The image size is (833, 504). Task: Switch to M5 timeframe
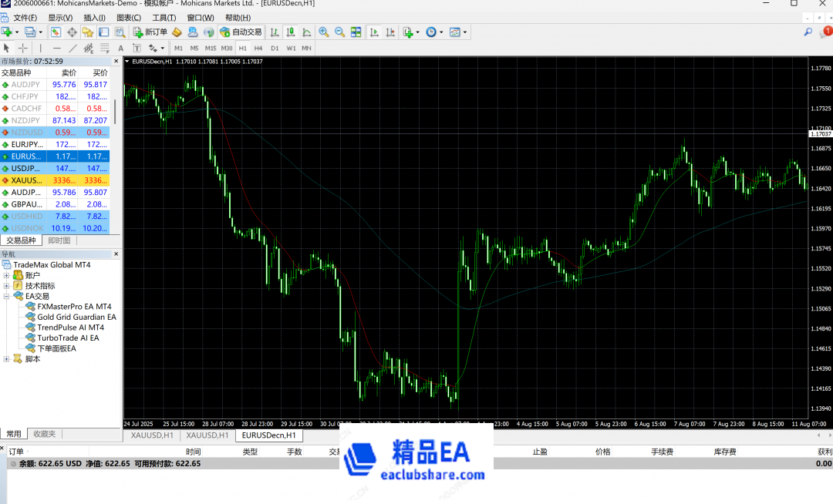(x=194, y=49)
